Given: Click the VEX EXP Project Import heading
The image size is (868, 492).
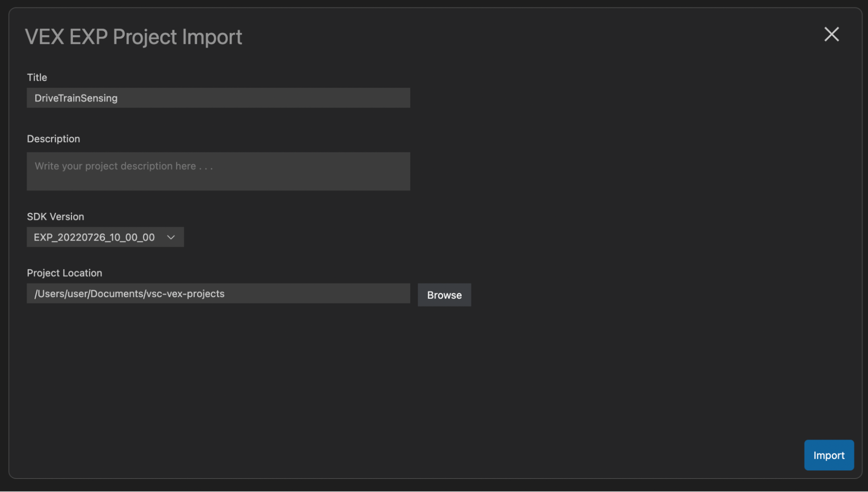Looking at the screenshot, I should [134, 37].
